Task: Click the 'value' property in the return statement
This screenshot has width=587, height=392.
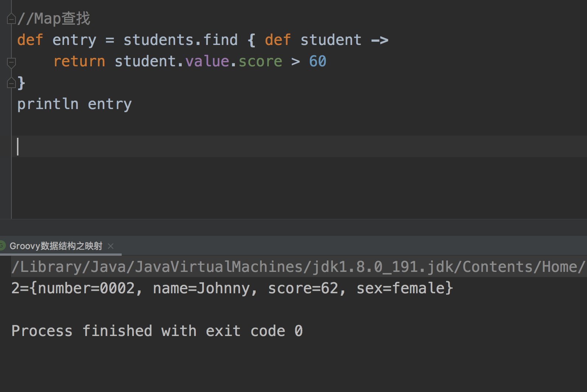Action: 207,61
